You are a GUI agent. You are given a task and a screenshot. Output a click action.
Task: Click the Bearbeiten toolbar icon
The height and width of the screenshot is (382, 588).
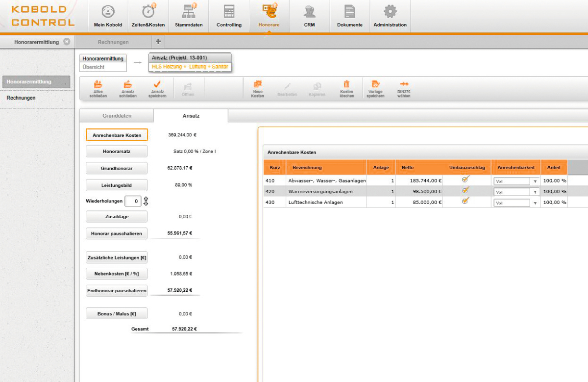(x=288, y=89)
